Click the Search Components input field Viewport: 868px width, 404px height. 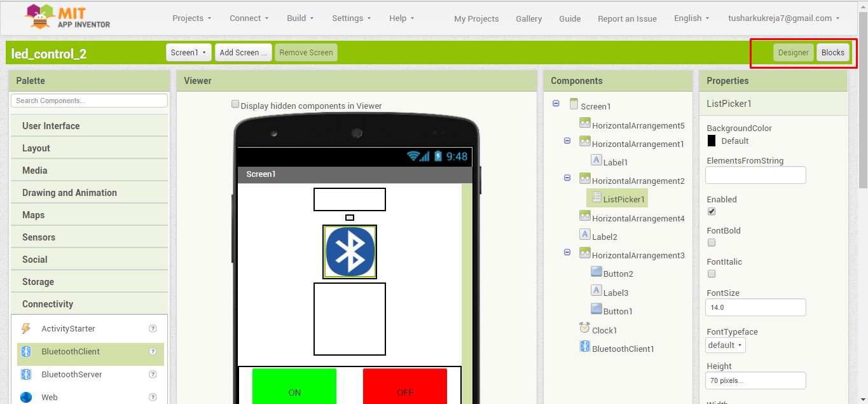click(90, 101)
